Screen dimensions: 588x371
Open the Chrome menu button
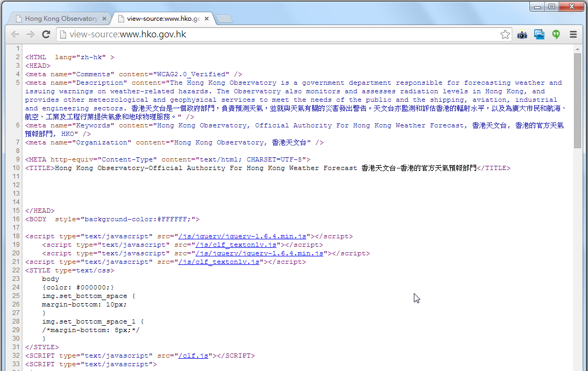click(573, 35)
